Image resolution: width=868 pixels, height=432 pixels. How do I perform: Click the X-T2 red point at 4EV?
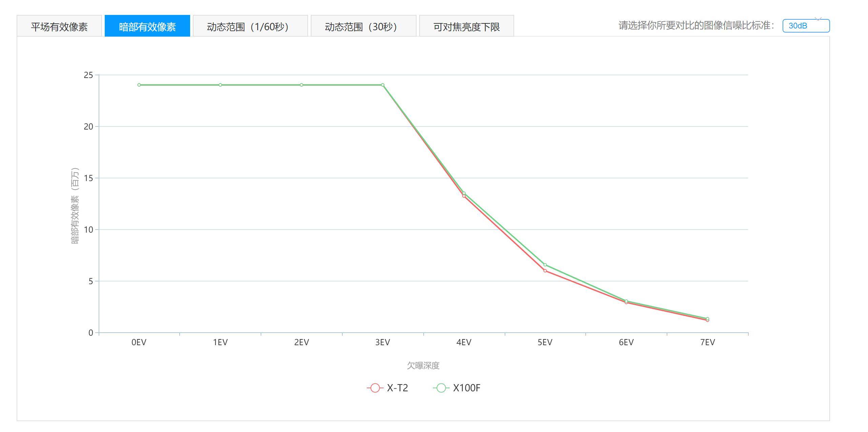pos(464,196)
